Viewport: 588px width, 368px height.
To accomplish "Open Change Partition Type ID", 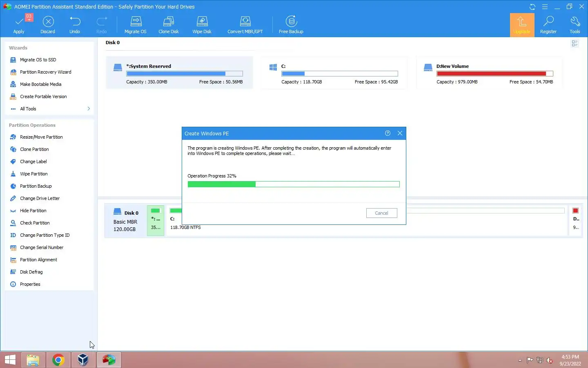I will pos(45,235).
